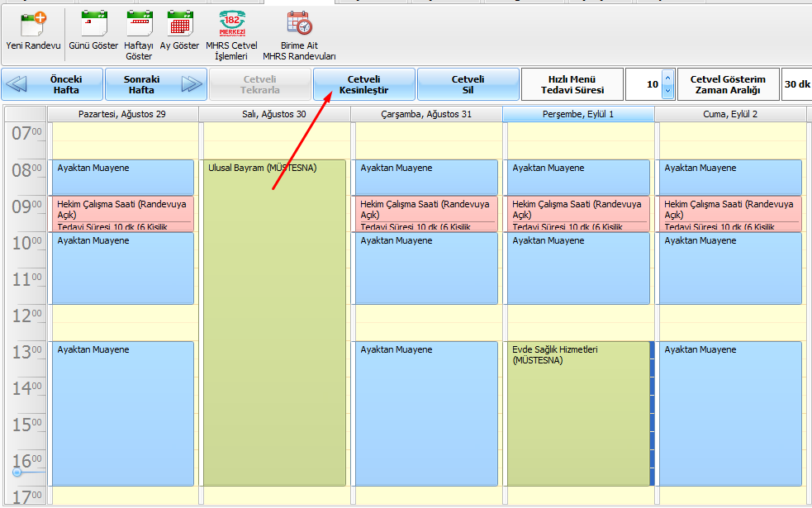Show the week with Haftayı Göster
812x508 pixels.
pyautogui.click(x=139, y=24)
